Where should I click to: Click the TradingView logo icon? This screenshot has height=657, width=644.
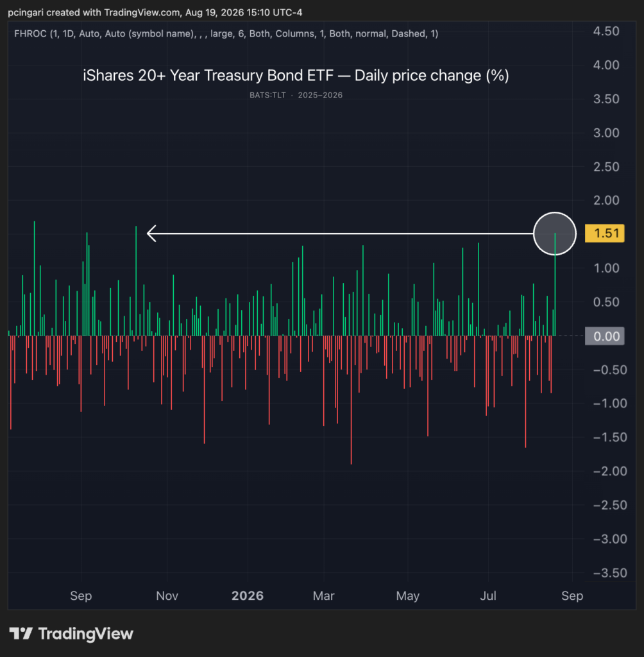pos(21,633)
